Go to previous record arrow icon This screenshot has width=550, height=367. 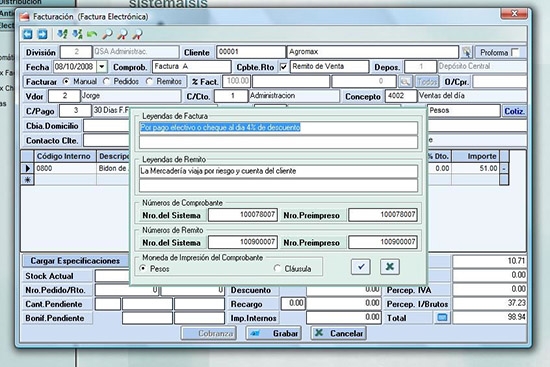coord(28,34)
